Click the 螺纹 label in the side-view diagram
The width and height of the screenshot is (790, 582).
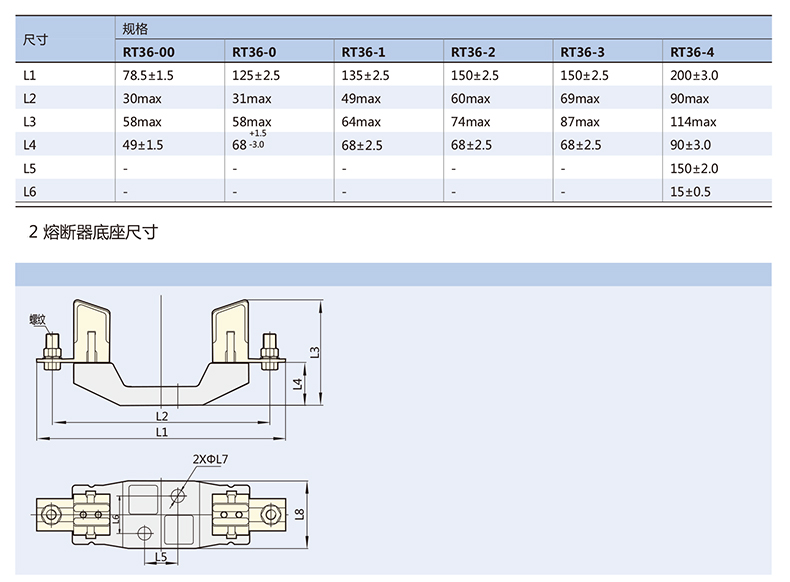click(x=39, y=320)
